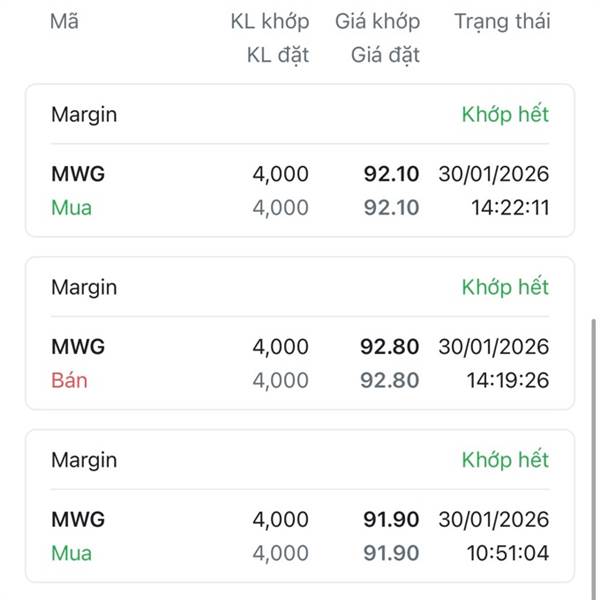Image resolution: width=600 pixels, height=600 pixels.
Task: Click "Khớp hết" status of the 14:22:11 order
Action: coord(505,114)
